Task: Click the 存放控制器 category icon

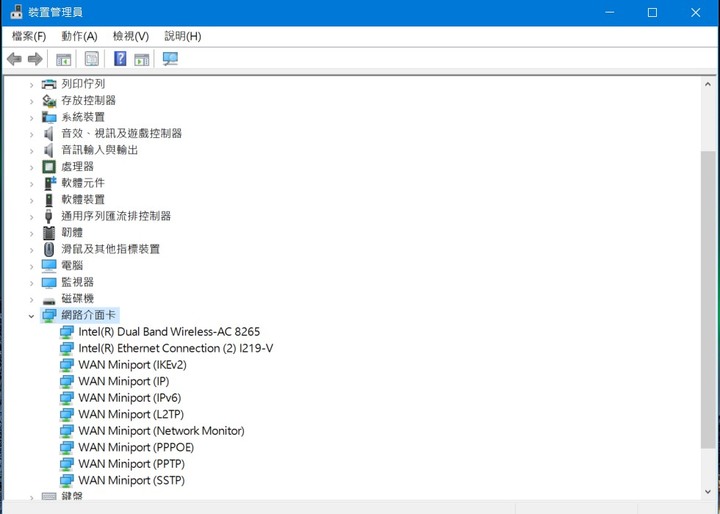Action: coord(49,101)
